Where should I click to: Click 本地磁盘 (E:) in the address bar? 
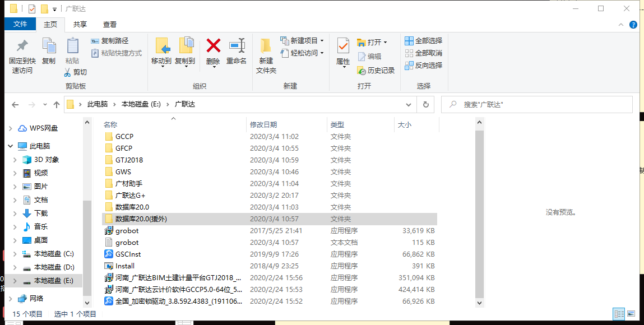tap(141, 104)
